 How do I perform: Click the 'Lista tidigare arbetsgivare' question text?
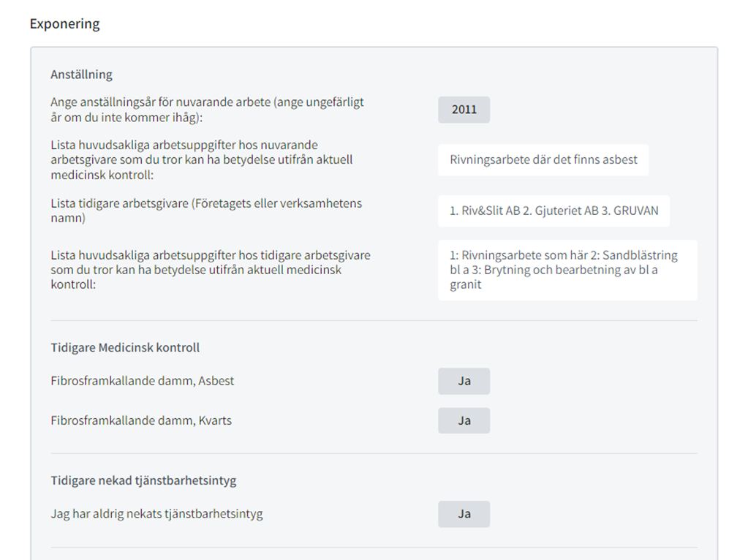click(206, 211)
